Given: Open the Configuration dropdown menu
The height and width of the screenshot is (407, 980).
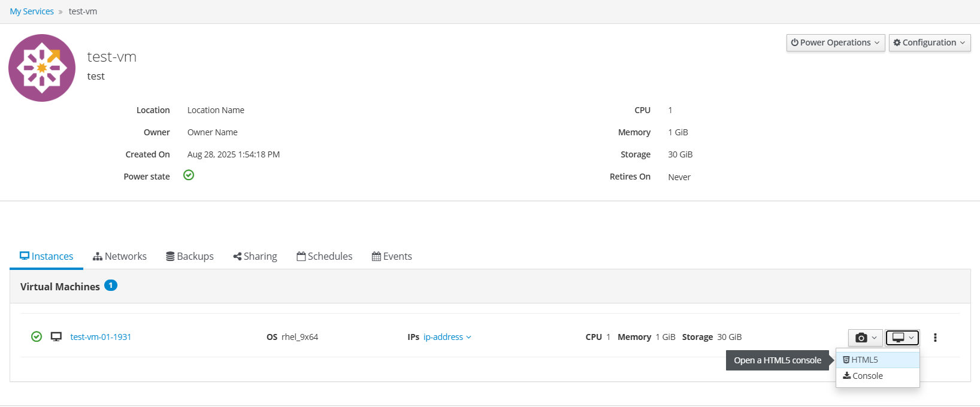Looking at the screenshot, I should (929, 42).
